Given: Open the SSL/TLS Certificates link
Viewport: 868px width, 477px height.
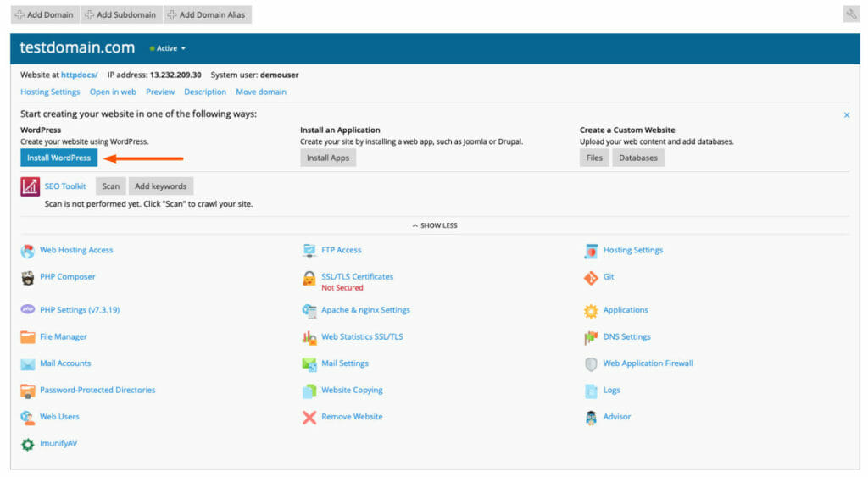Looking at the screenshot, I should (x=357, y=276).
